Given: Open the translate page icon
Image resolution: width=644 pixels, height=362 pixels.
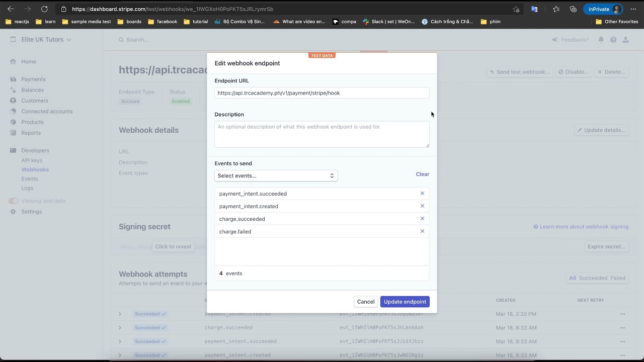Looking at the screenshot, I should click(534, 9).
